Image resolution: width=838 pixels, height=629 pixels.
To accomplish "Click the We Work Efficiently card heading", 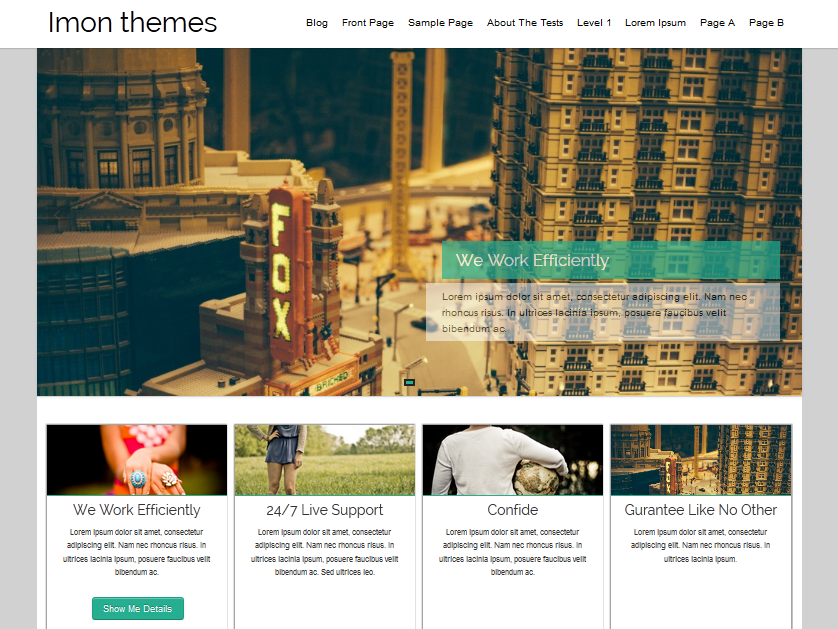I will tap(136, 510).
